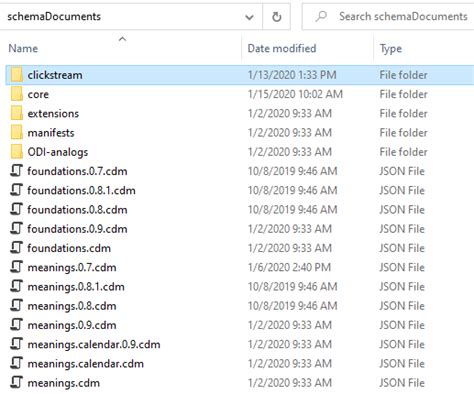Select file name foundations.cdm

[x=69, y=248]
